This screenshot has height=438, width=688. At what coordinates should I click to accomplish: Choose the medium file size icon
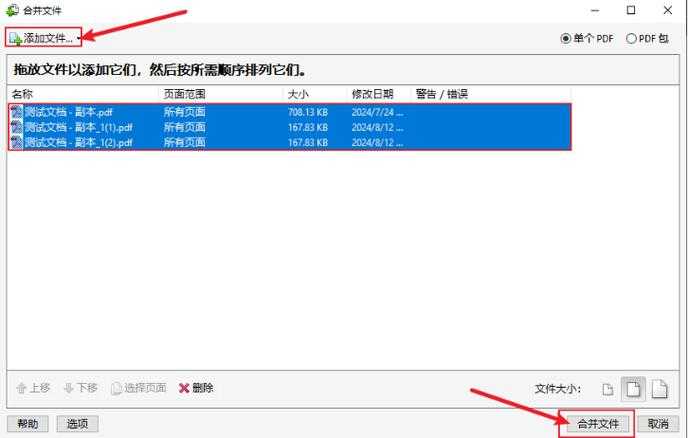[632, 388]
